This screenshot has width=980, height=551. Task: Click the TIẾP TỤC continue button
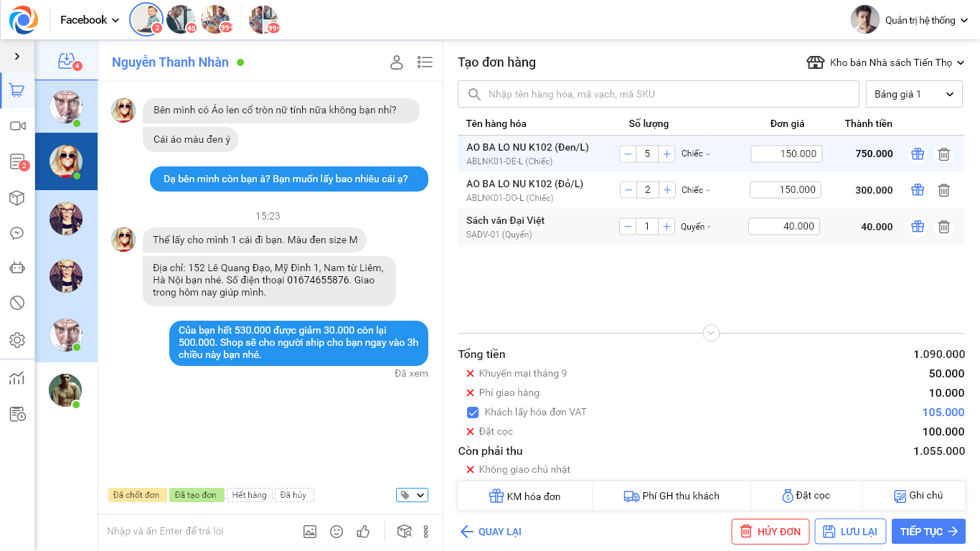(x=928, y=532)
